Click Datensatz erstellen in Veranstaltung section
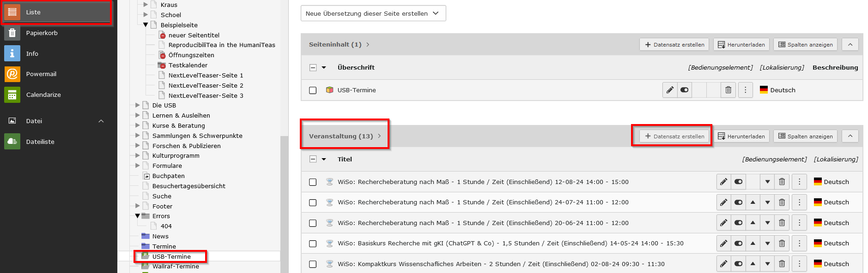This screenshot has height=273, width=868. [x=674, y=136]
